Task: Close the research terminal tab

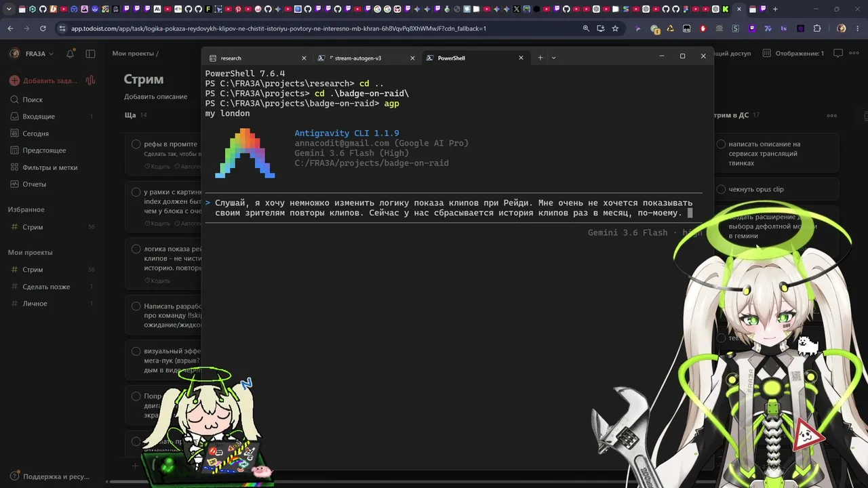Action: click(304, 58)
